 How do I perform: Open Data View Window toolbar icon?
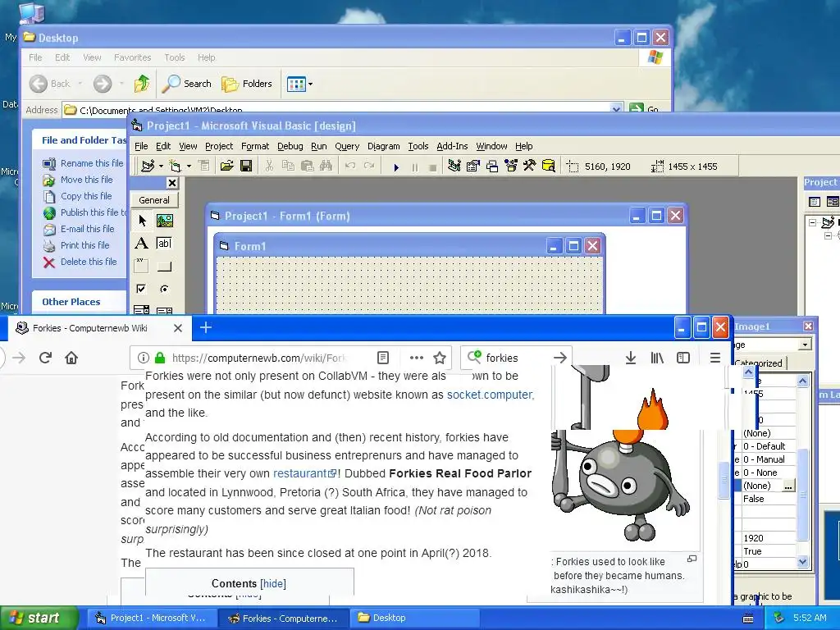(x=548, y=166)
